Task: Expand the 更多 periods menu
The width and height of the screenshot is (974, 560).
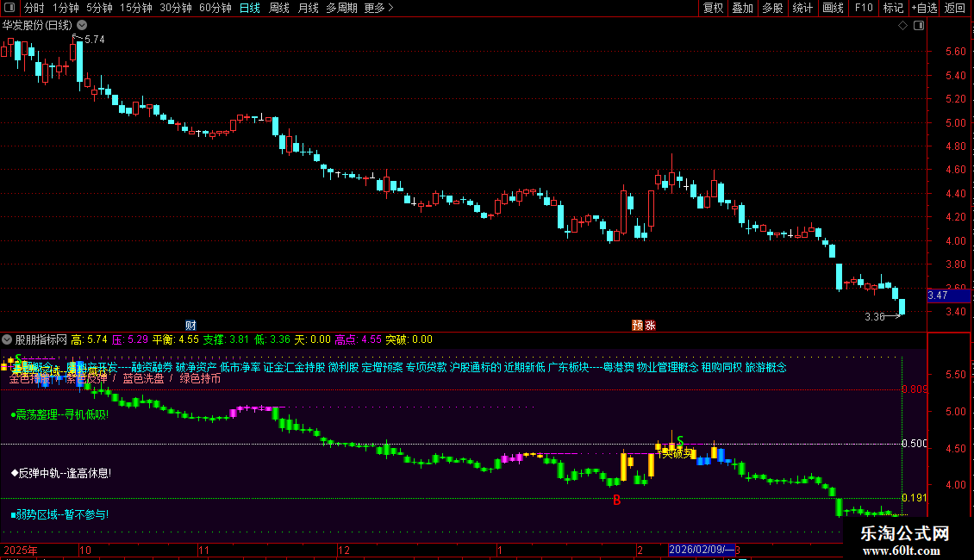Action: [x=378, y=8]
